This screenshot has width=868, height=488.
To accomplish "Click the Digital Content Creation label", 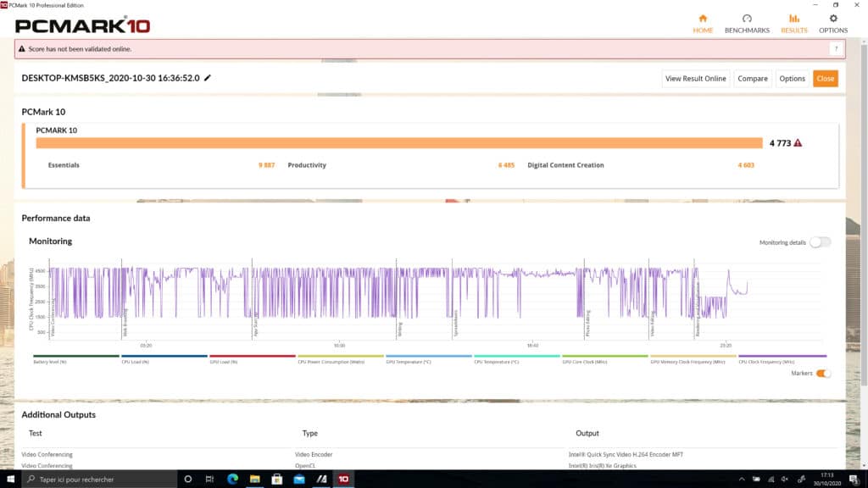I will point(565,165).
